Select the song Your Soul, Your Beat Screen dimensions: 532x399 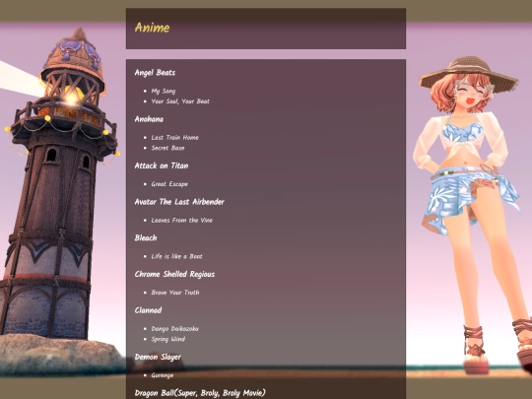click(x=180, y=101)
